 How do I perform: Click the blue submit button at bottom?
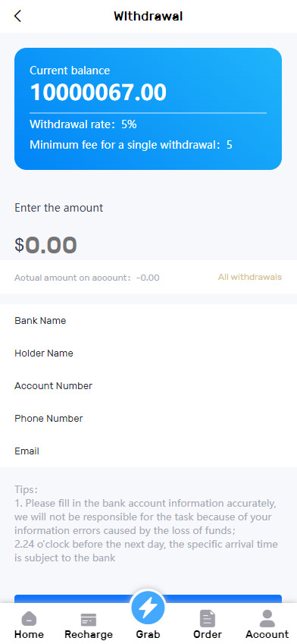pos(148,598)
